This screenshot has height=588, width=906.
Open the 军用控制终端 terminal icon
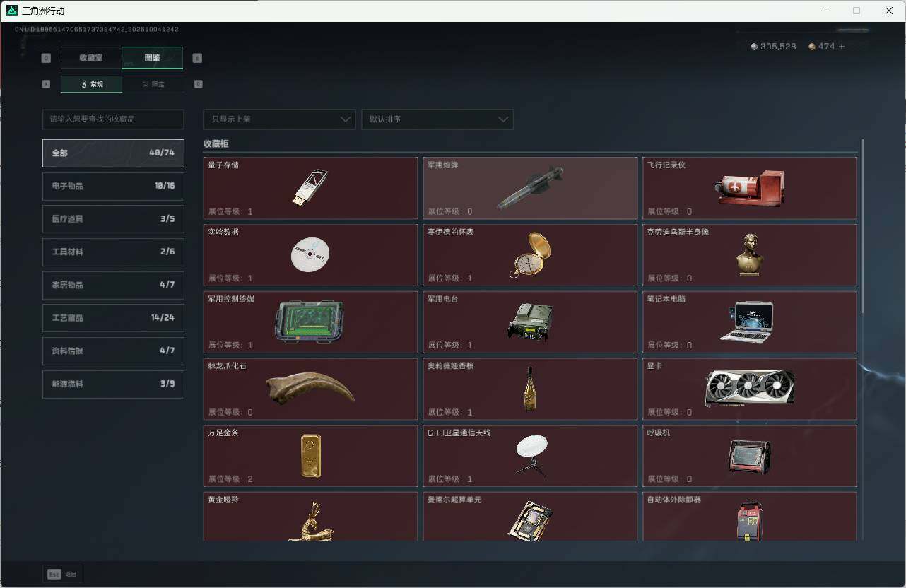310,322
